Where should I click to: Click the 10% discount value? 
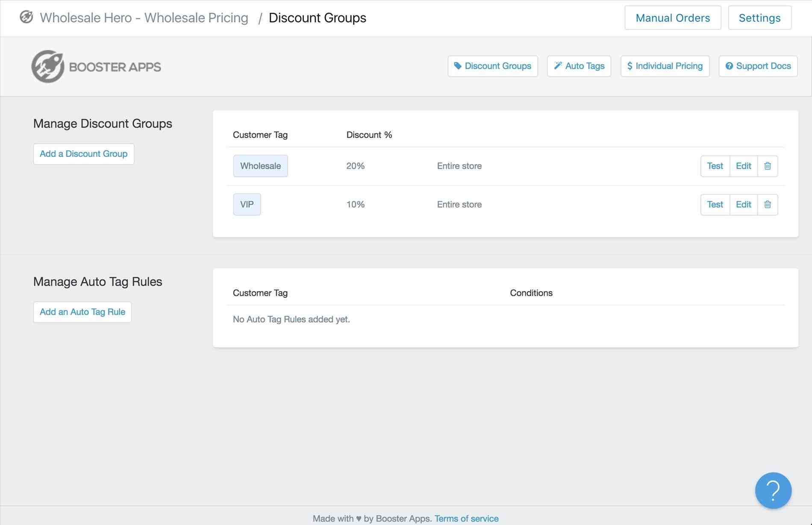[356, 204]
